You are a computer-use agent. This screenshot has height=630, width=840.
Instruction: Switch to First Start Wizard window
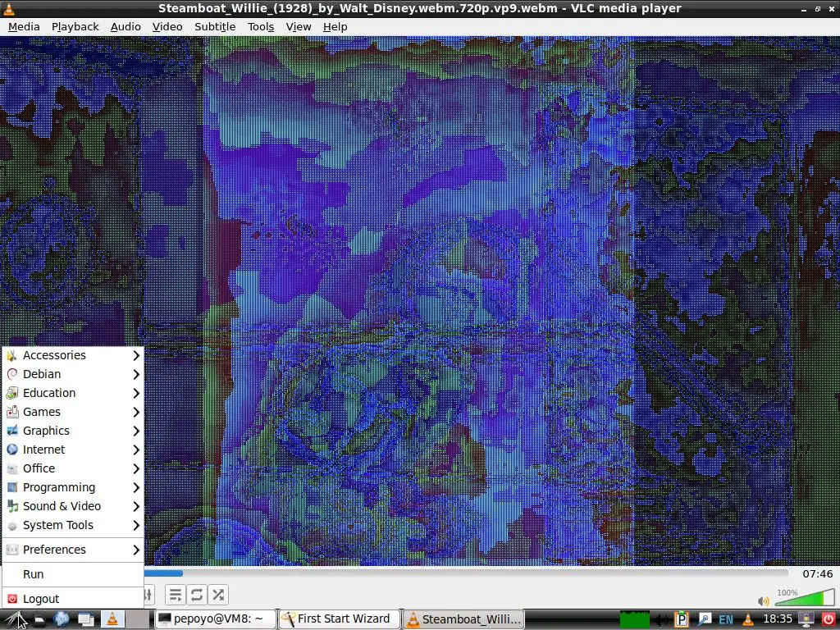340,619
